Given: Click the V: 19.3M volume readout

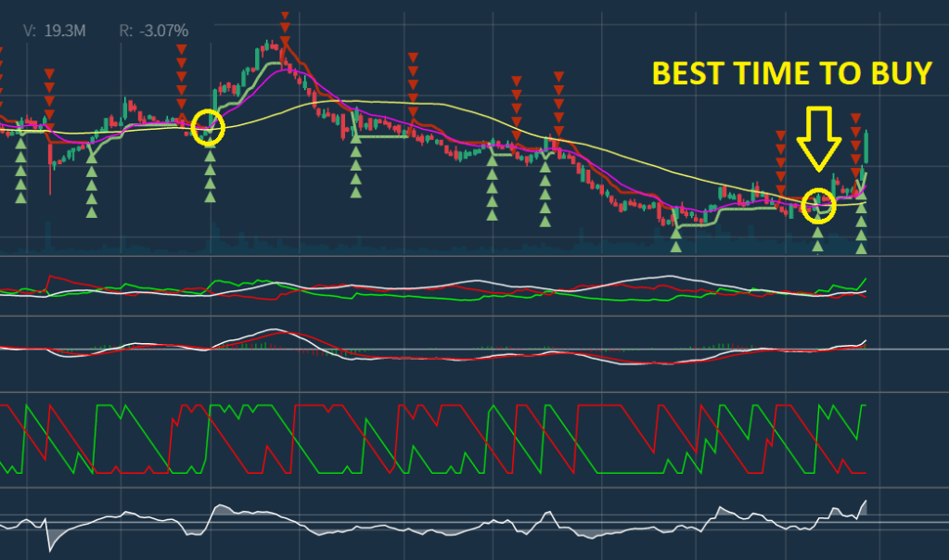Looking at the screenshot, I should tap(56, 32).
